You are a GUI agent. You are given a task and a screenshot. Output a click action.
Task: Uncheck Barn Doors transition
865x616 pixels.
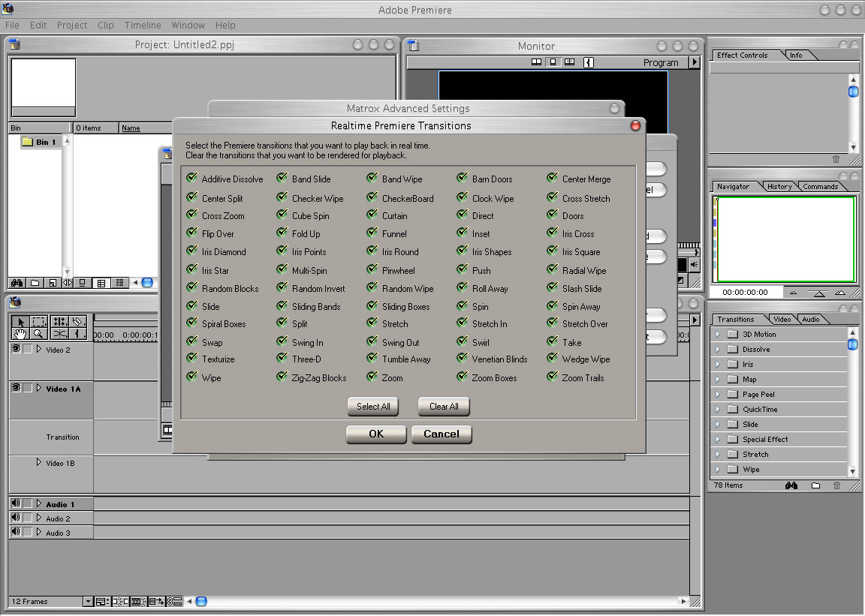click(463, 178)
